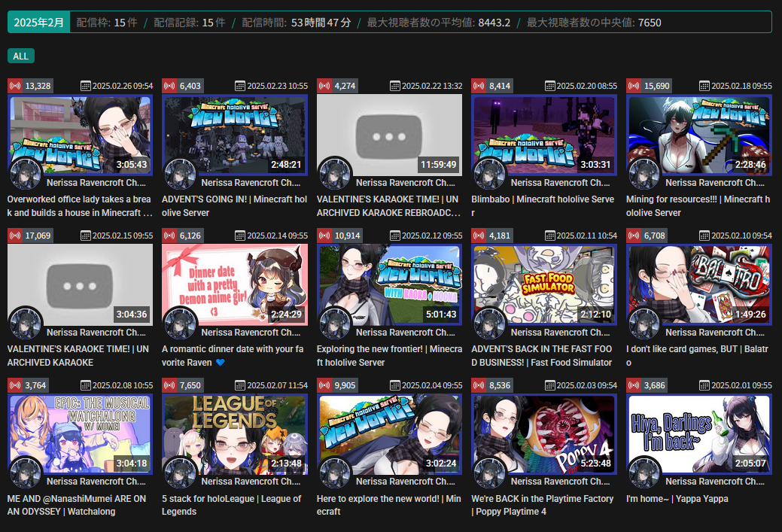Viewport: 782px width, 532px height.
Task: Click the avatar on the Mining for resources card
Action: (644, 174)
